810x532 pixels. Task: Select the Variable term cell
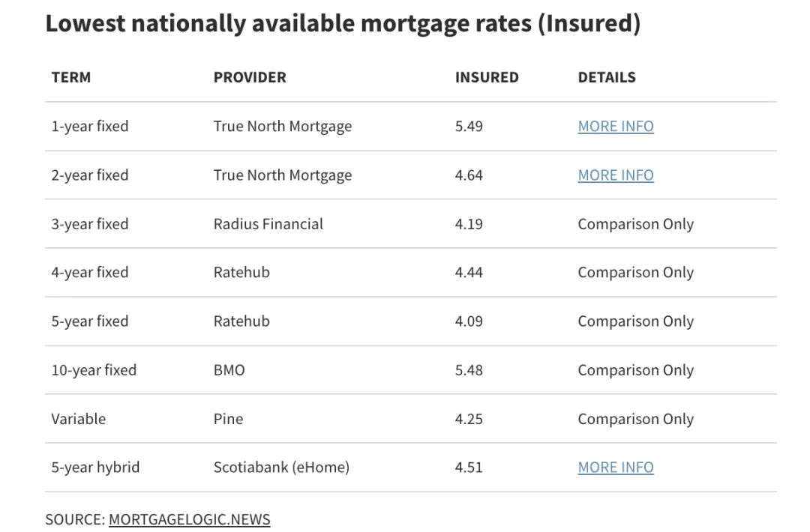click(x=79, y=419)
